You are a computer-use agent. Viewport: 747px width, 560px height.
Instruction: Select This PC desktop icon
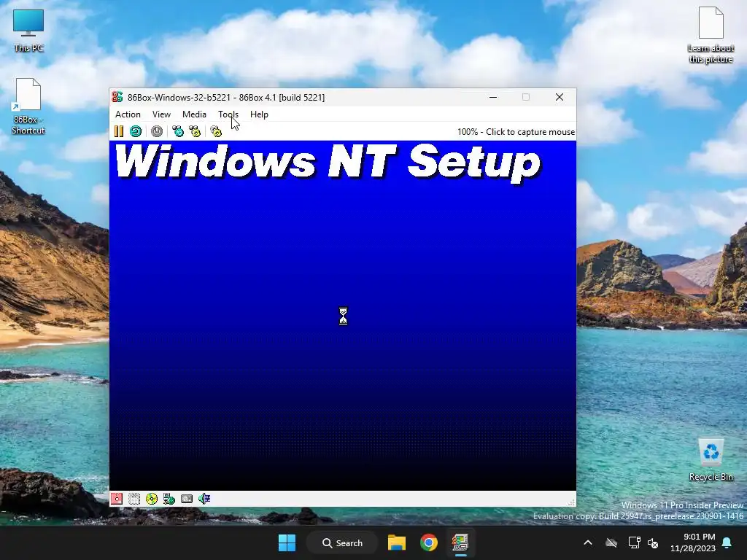pos(28,31)
